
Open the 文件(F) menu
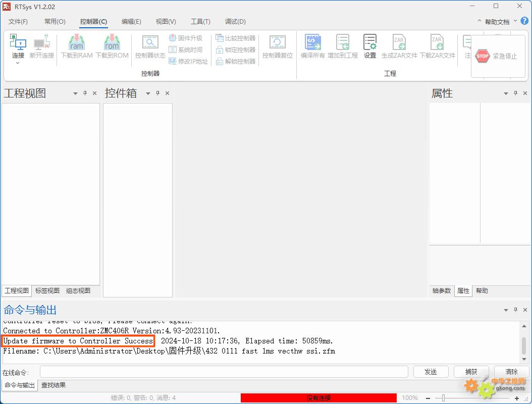[18, 21]
